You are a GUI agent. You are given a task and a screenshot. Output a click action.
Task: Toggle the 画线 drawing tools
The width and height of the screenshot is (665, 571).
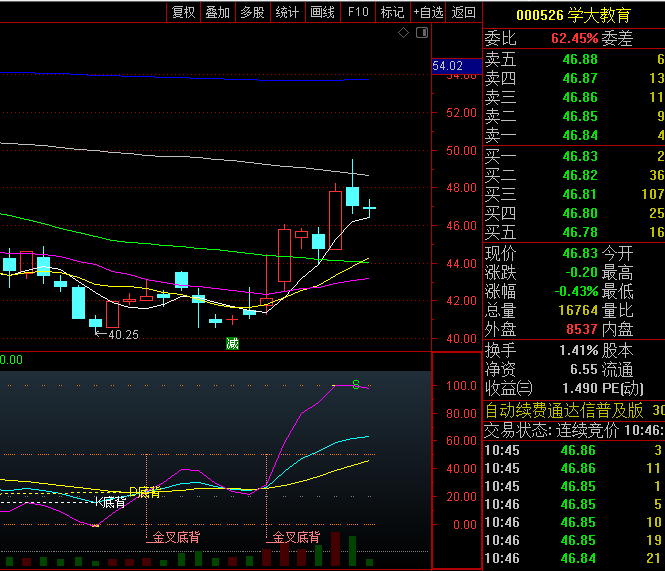click(x=322, y=12)
